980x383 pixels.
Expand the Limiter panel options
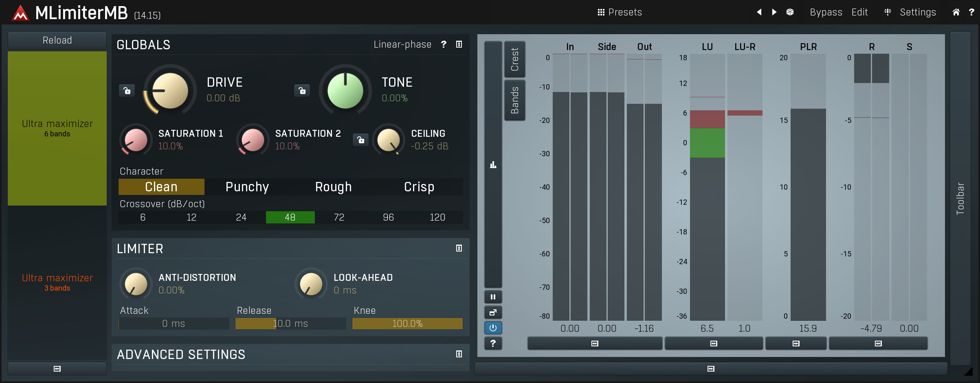click(x=459, y=248)
